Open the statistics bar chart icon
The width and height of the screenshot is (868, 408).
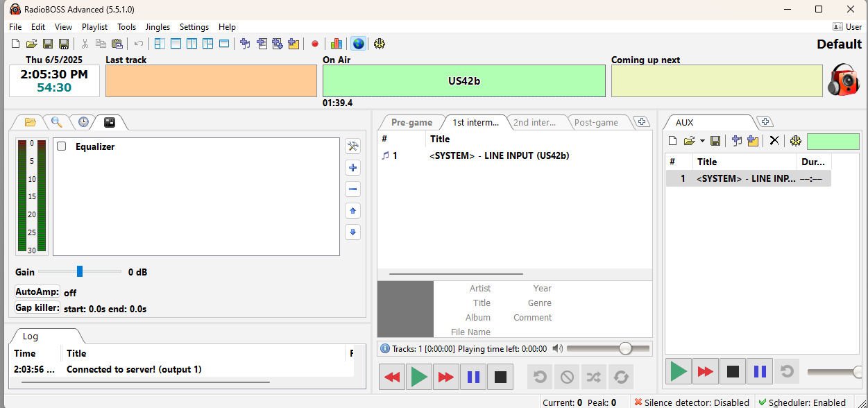coord(337,44)
